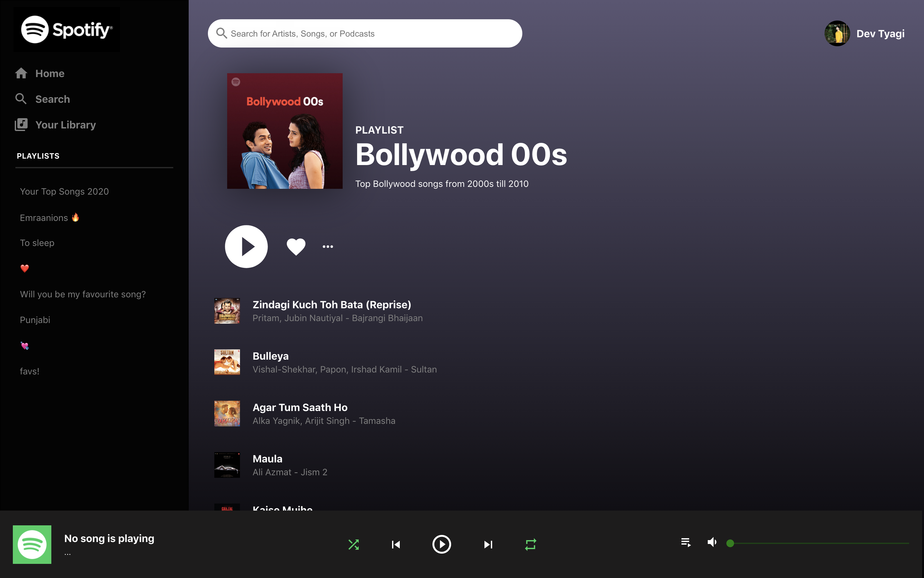Click Vishal-Shekhar, Papon, Irshad Kamil - Sultan subtitle

pyautogui.click(x=344, y=369)
